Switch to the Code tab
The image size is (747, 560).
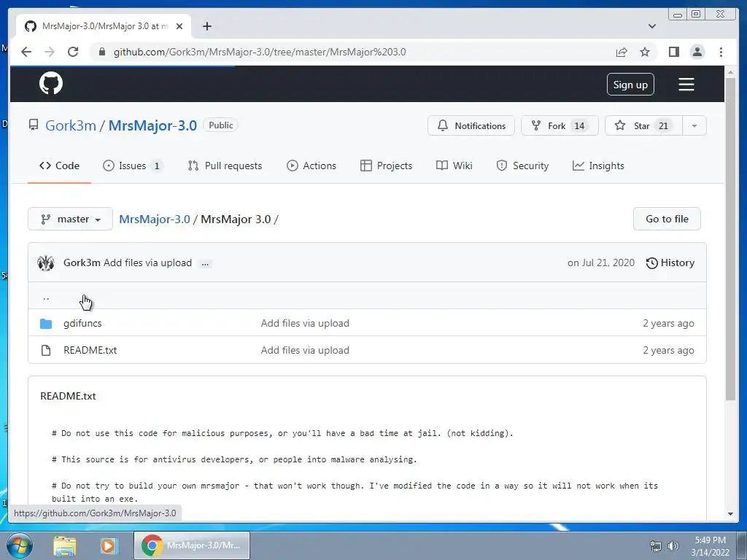pos(59,166)
